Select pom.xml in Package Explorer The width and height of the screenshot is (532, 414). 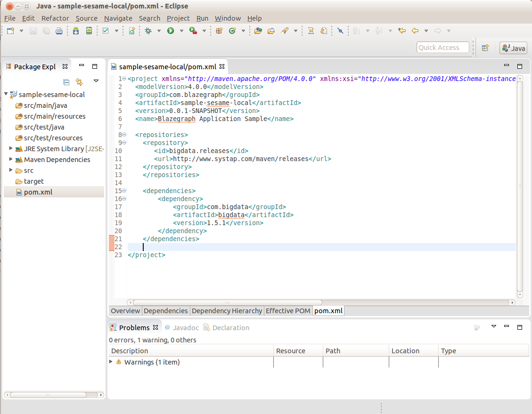[38, 192]
